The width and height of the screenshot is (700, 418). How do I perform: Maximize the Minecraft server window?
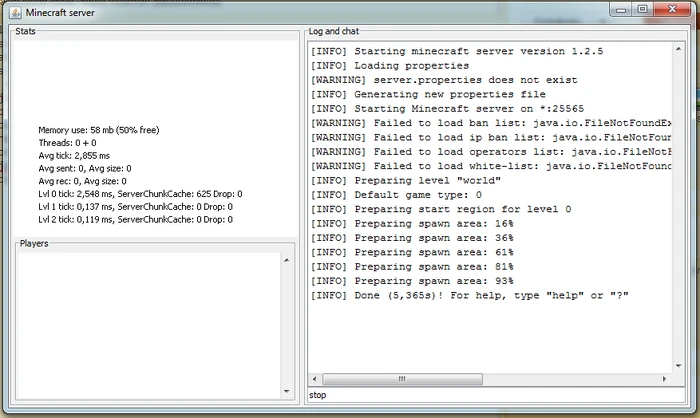click(642, 9)
